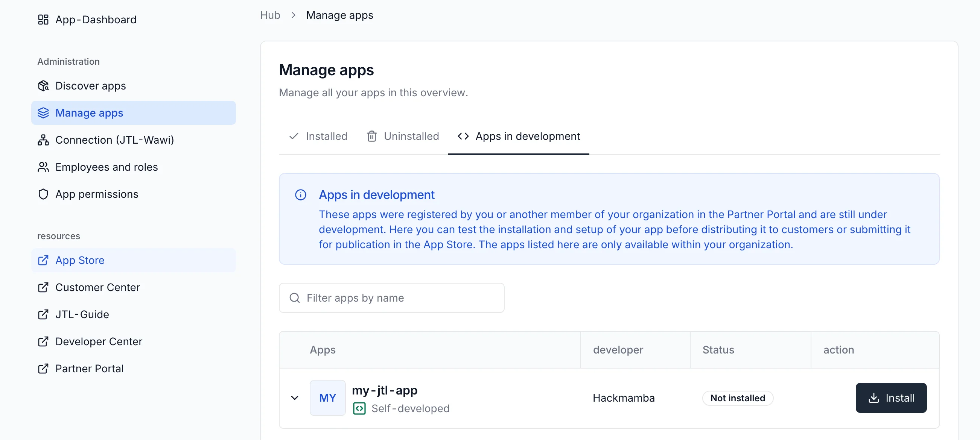Click the Partner Portal external link icon
Image resolution: width=980 pixels, height=440 pixels.
point(43,368)
